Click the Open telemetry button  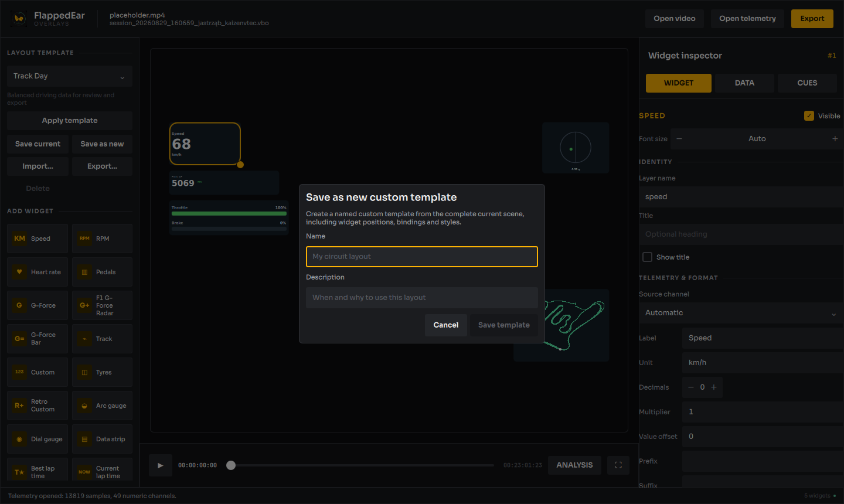pyautogui.click(x=747, y=19)
